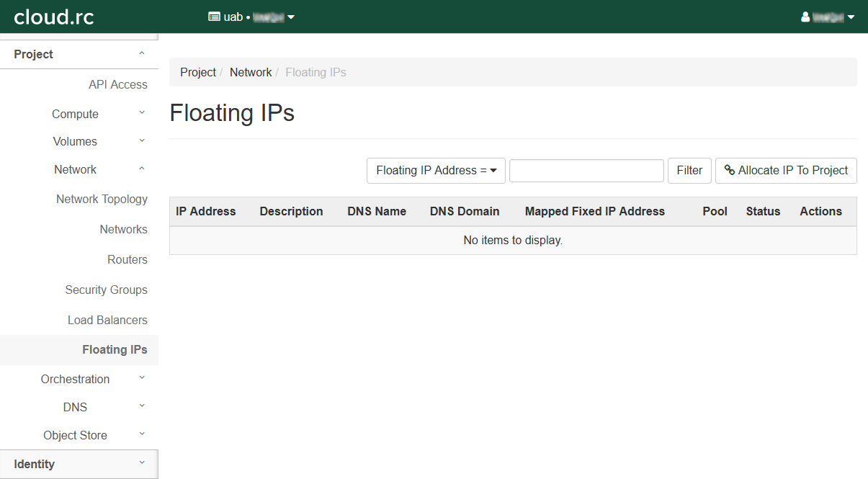Click Allocate IP To Project button
868x479 pixels.
point(786,171)
